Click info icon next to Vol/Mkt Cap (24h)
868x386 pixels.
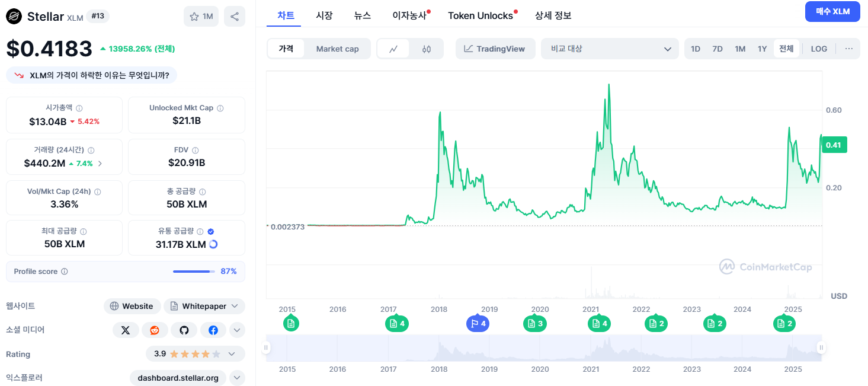tap(98, 192)
